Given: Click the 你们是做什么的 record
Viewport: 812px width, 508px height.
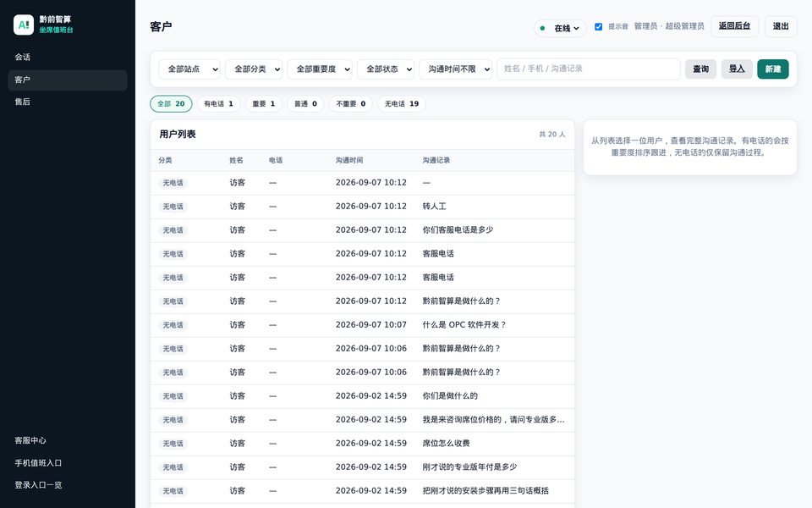Looking at the screenshot, I should click(x=450, y=396).
